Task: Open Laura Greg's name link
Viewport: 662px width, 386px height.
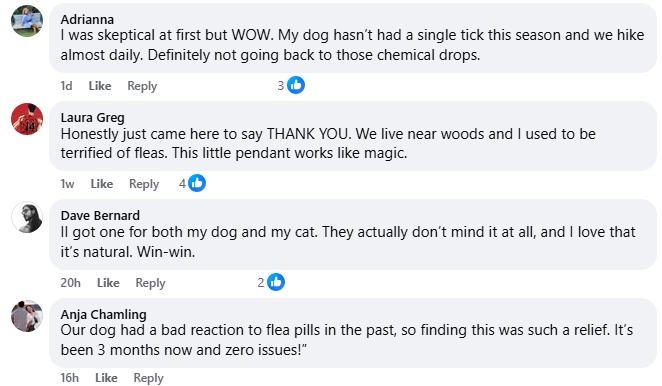Action: tap(92, 117)
